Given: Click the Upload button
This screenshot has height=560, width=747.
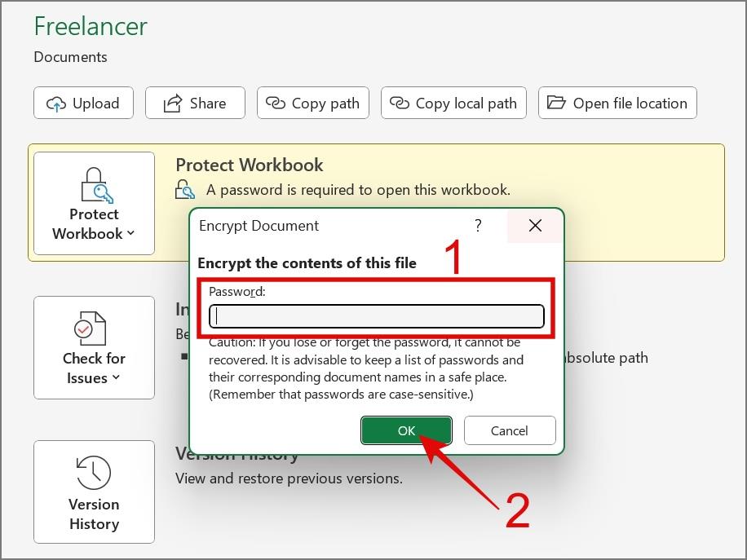Looking at the screenshot, I should [83, 103].
